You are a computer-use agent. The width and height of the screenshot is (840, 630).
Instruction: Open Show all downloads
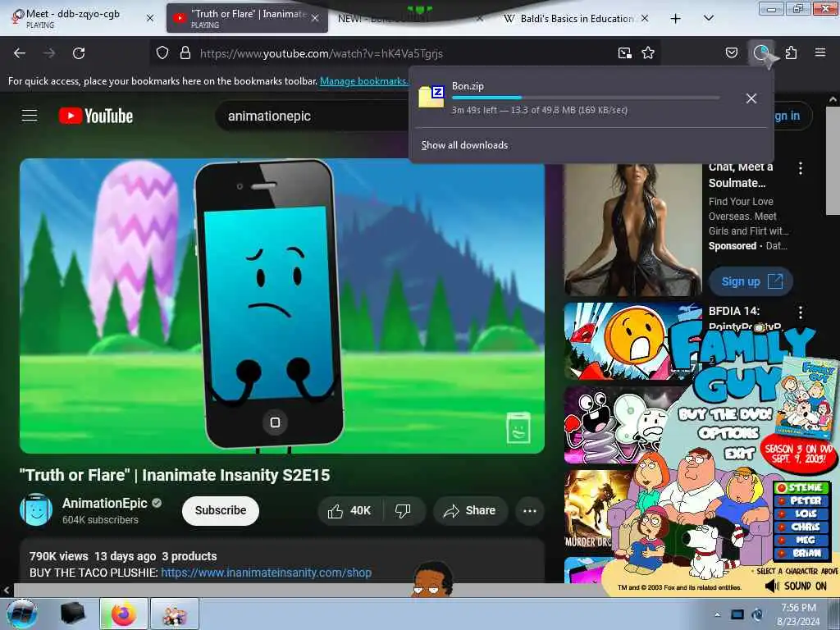[x=464, y=145]
